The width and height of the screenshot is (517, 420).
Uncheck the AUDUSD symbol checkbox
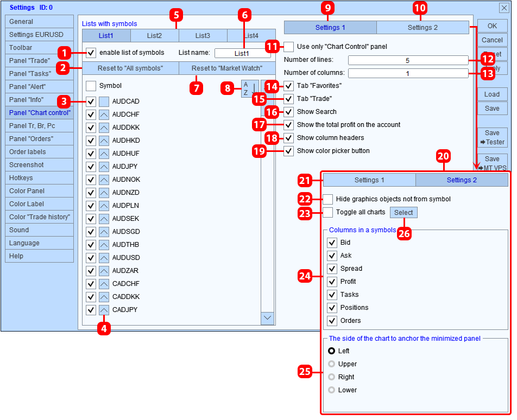(91, 258)
